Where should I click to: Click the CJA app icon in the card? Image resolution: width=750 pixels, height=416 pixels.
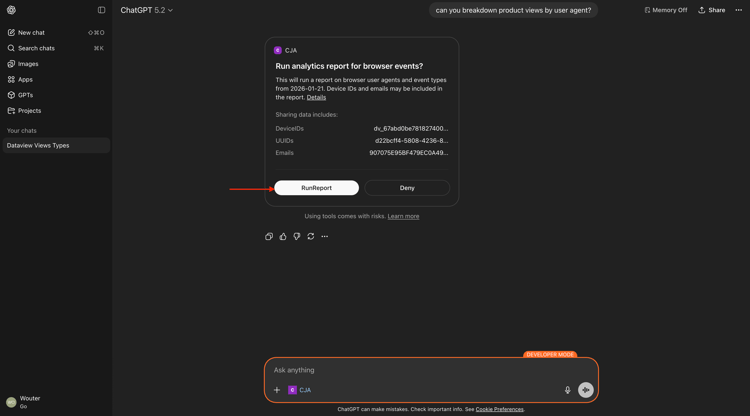pyautogui.click(x=277, y=50)
